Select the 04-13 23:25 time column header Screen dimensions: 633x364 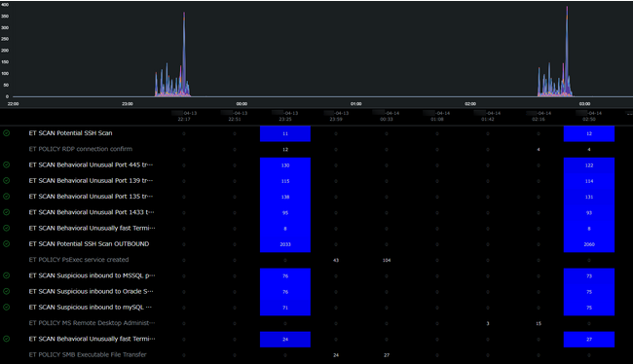pos(285,116)
